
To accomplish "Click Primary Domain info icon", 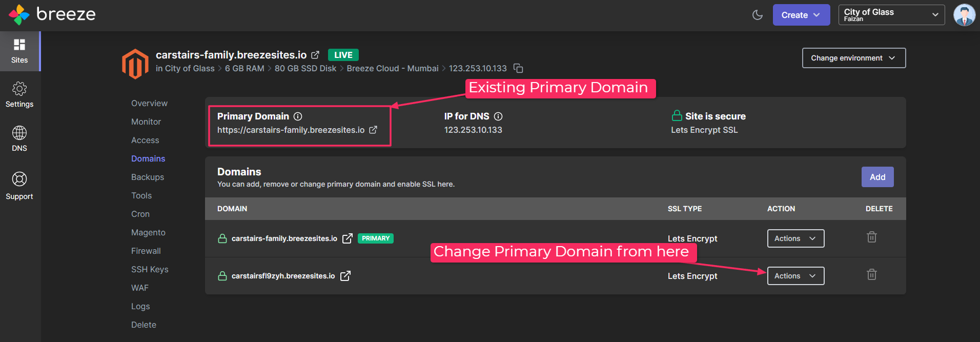I will click(298, 116).
